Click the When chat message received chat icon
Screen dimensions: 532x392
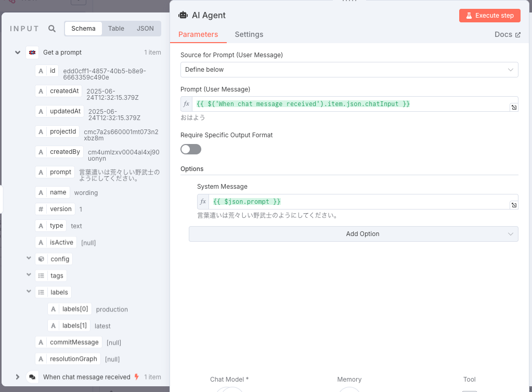click(32, 376)
